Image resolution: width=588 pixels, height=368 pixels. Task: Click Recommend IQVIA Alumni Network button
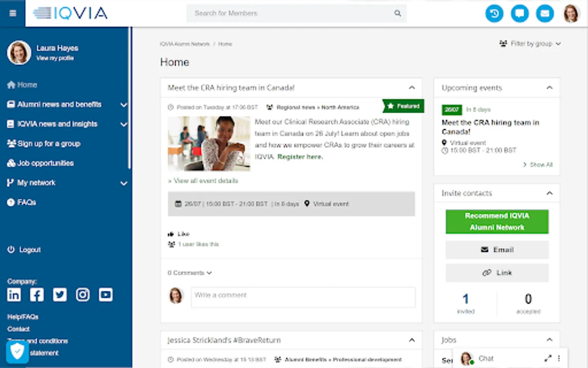coord(497,222)
